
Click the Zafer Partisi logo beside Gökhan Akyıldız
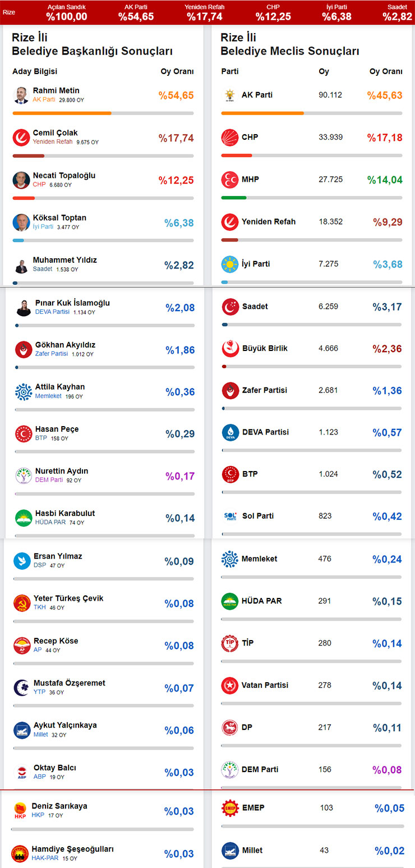point(24,350)
